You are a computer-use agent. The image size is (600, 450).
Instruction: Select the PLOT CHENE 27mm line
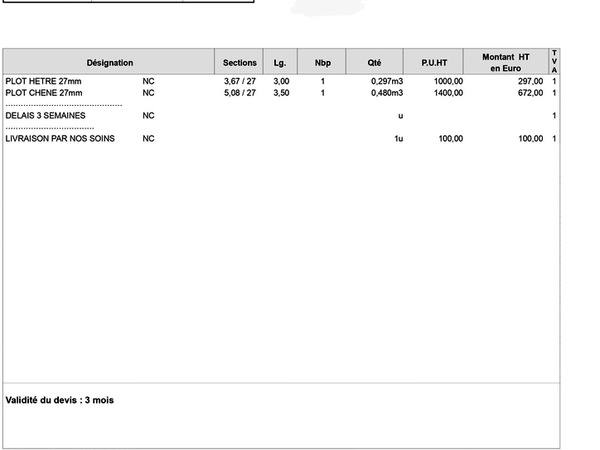coord(43,93)
